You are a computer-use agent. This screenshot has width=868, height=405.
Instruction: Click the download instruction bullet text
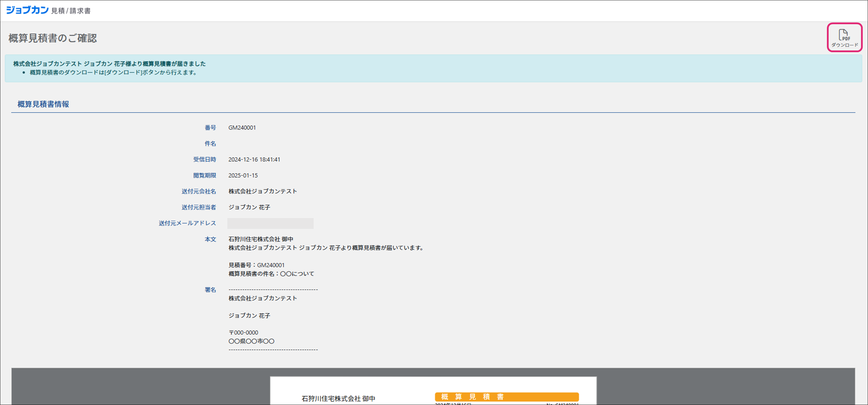[113, 73]
